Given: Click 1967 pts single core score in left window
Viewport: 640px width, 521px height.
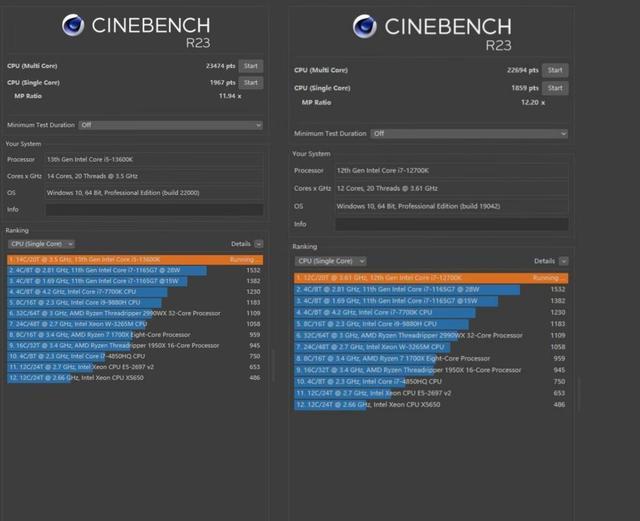Looking at the screenshot, I should coord(222,83).
